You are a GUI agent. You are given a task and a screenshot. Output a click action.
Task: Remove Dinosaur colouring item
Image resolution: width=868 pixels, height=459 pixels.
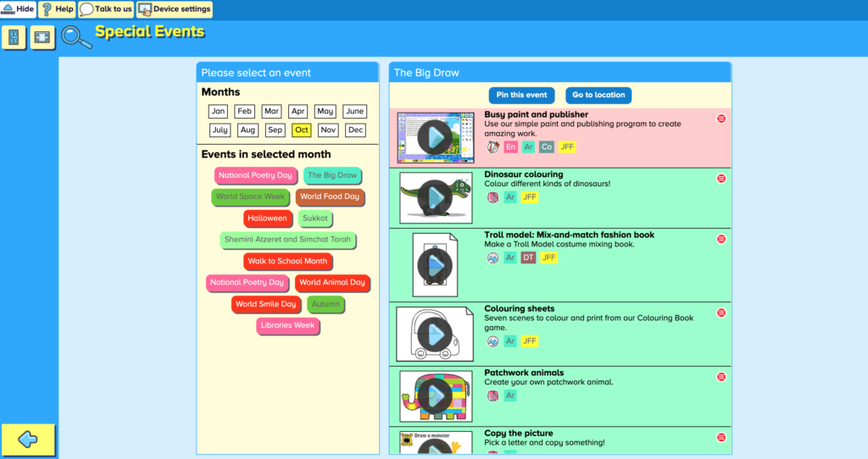721,179
